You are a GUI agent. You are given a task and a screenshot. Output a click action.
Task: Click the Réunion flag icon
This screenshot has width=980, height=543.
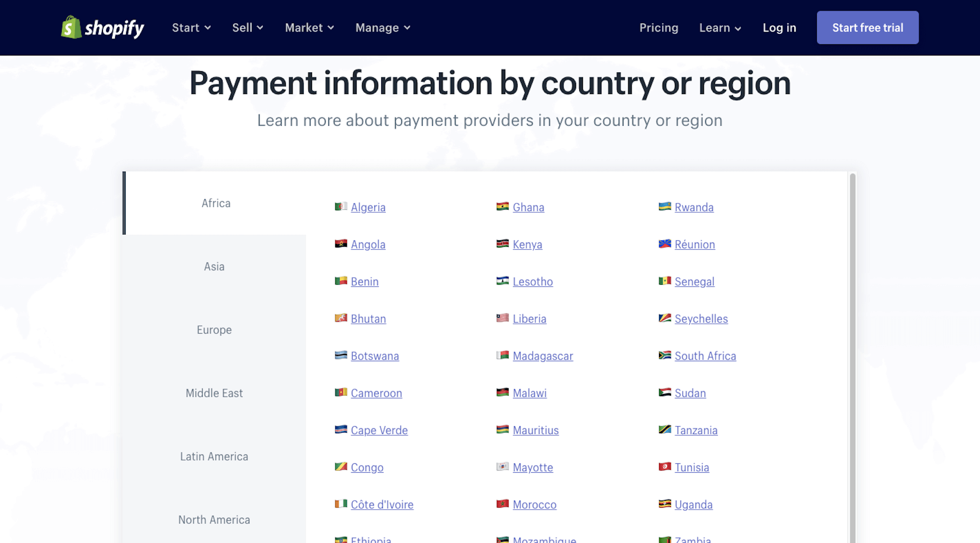(x=665, y=244)
